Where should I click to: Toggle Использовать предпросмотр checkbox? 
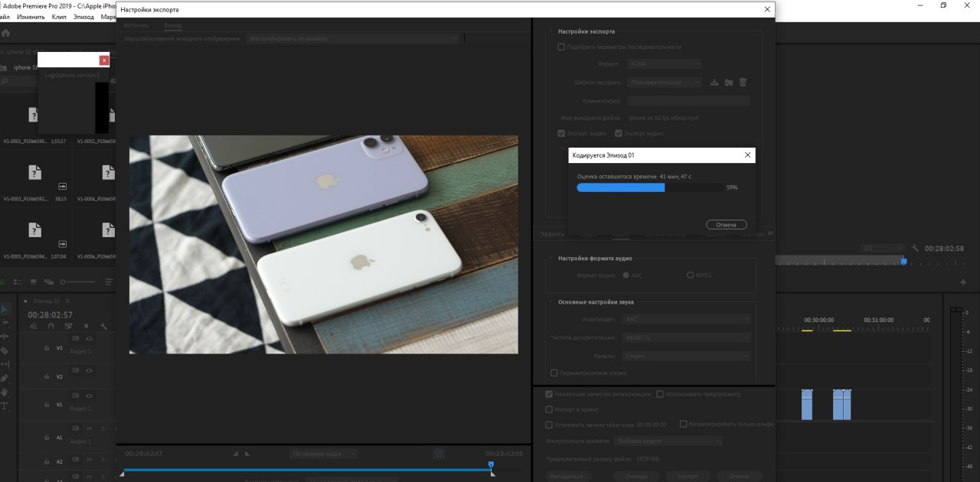coord(660,394)
